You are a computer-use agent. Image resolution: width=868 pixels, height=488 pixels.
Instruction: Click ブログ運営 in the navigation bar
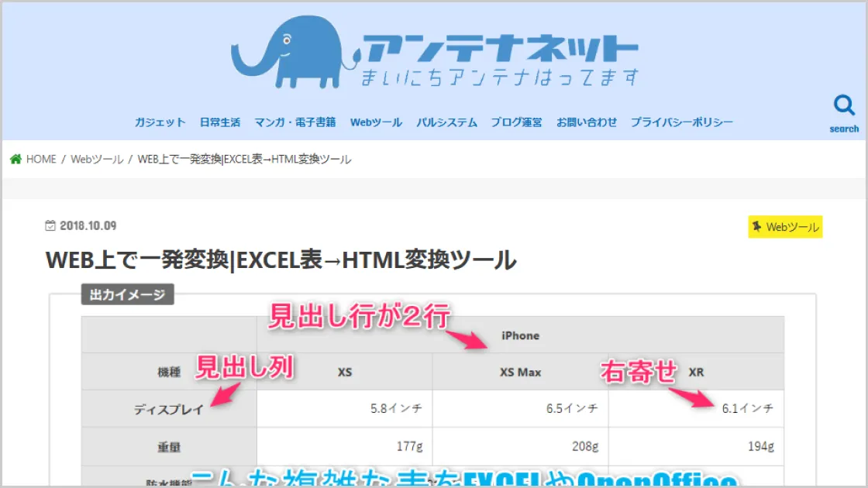pos(516,122)
